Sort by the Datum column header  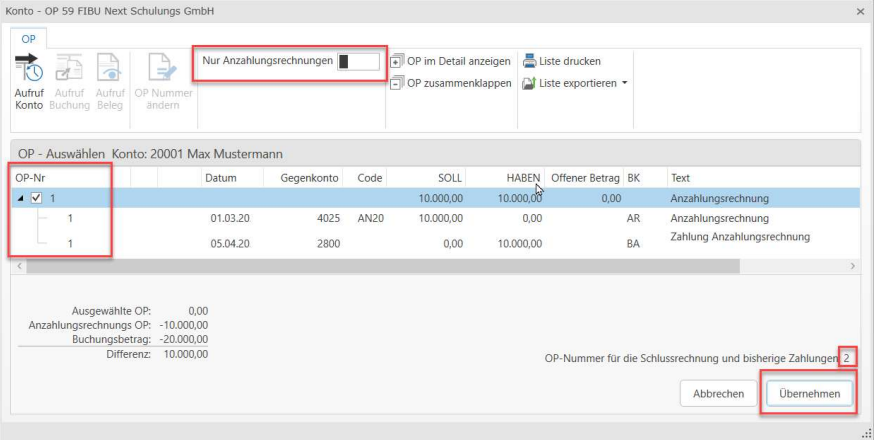[x=220, y=177]
